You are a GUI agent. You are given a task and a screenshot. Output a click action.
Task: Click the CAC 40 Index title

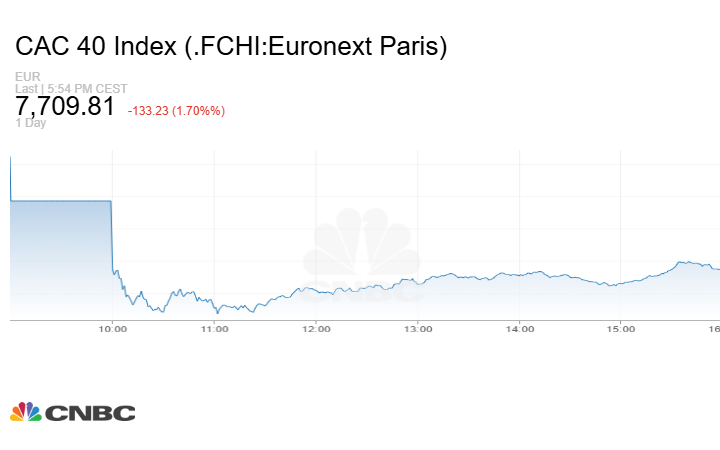(231, 46)
